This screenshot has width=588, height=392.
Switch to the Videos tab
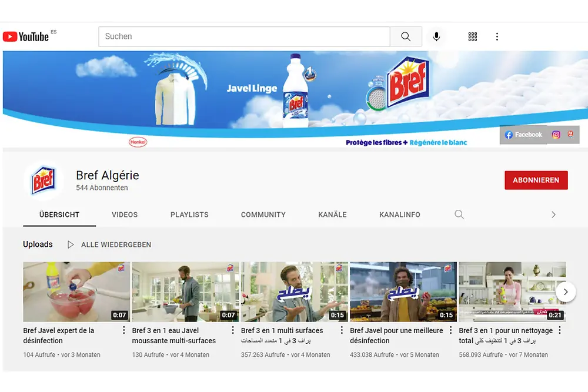pos(125,215)
